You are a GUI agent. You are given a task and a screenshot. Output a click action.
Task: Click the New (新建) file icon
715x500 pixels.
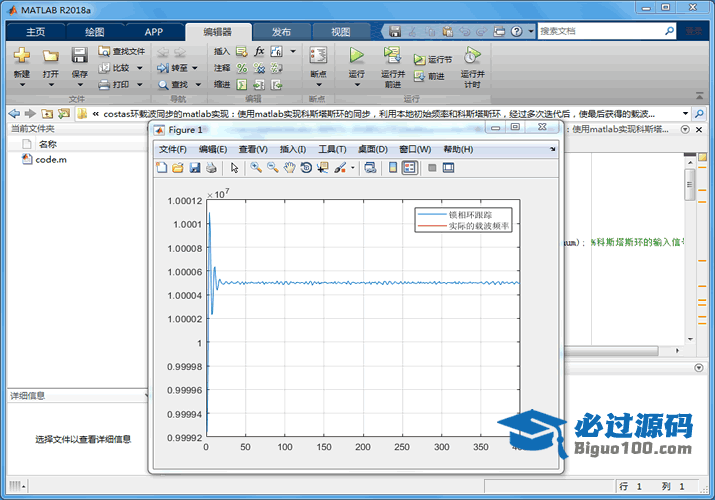click(x=21, y=55)
